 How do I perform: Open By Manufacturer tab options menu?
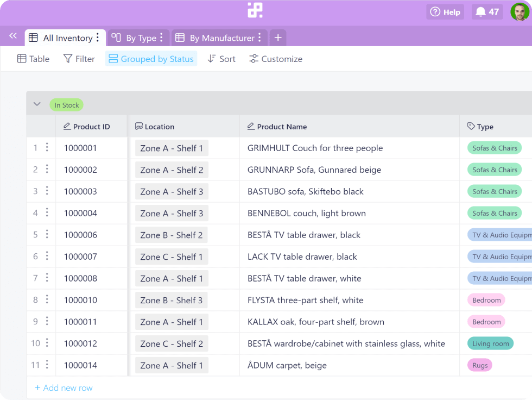tap(259, 37)
